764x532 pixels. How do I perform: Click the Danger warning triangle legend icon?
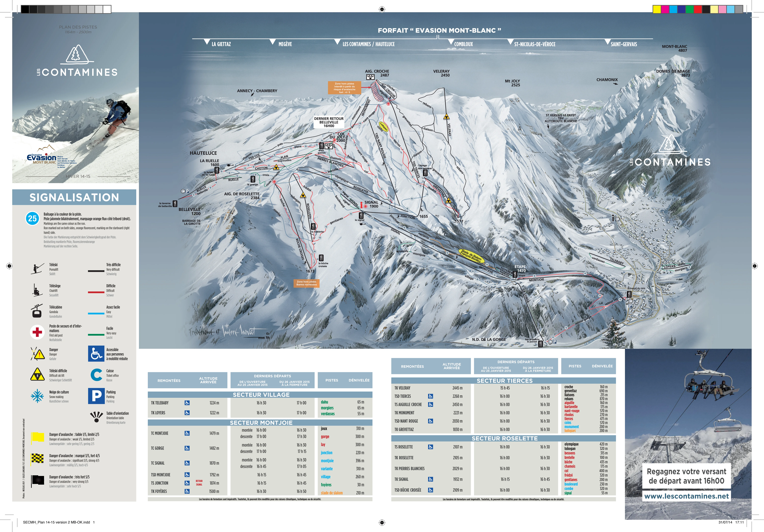(x=38, y=354)
